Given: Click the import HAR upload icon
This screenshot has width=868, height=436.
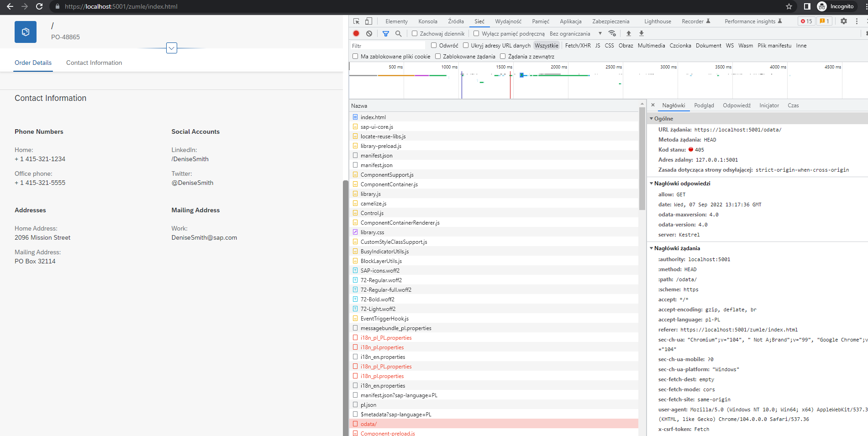Looking at the screenshot, I should pyautogui.click(x=629, y=33).
